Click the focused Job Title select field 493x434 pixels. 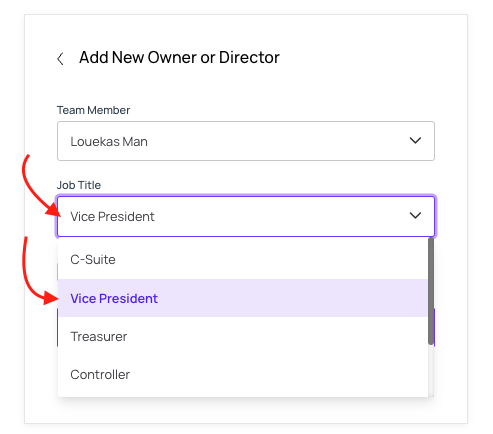(x=246, y=216)
